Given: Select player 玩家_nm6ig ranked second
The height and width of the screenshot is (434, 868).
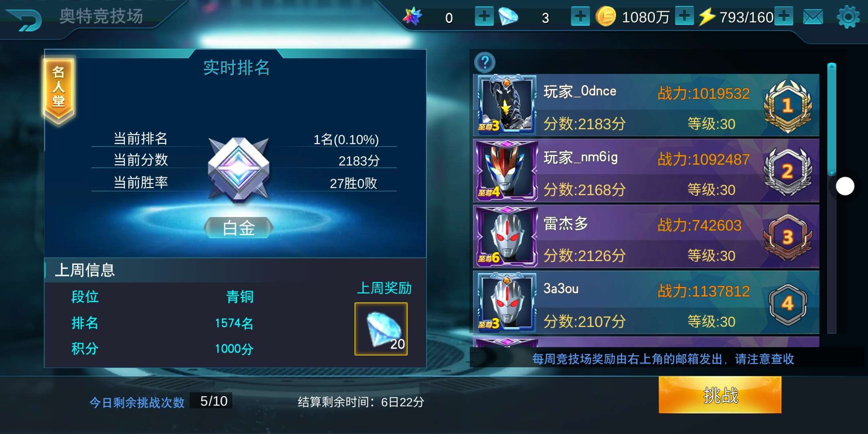Looking at the screenshot, I should click(x=646, y=171).
